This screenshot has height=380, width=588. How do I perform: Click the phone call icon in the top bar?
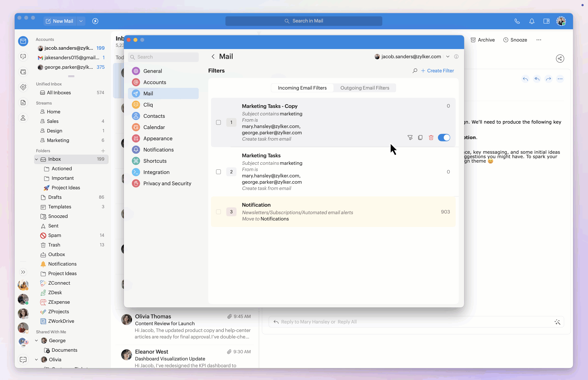coord(517,21)
